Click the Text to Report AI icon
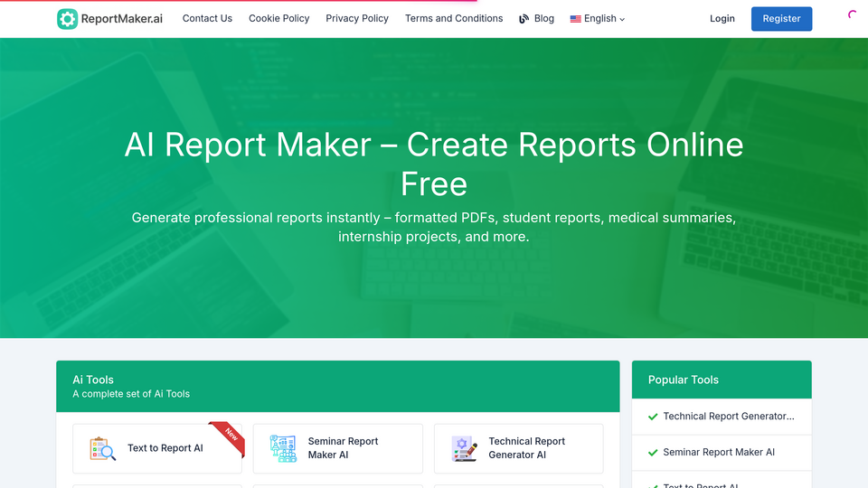Screen dimensions: 868x488 pyautogui.click(x=103, y=448)
